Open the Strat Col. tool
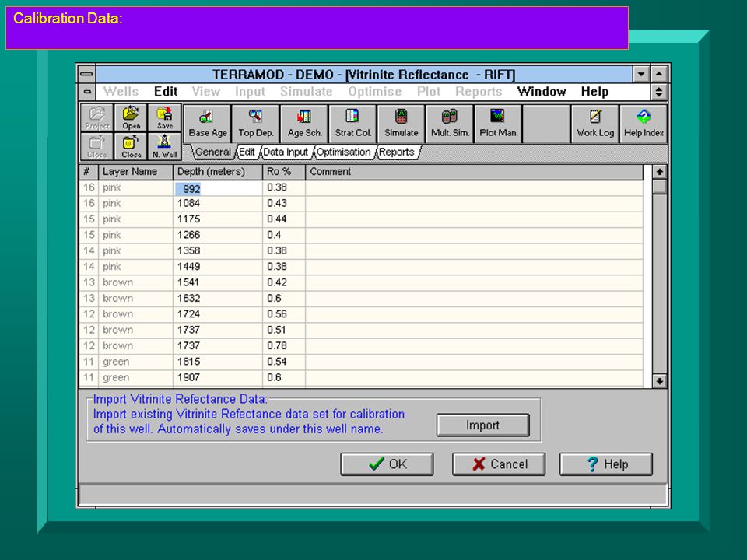 click(352, 124)
